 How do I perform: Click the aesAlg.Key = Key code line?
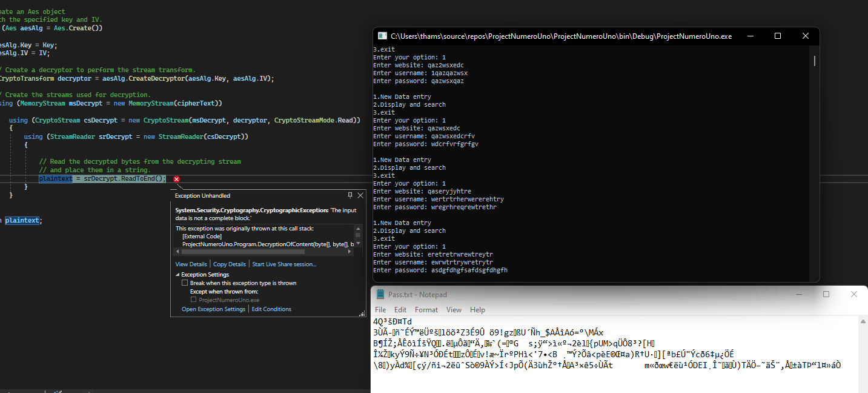click(28, 45)
